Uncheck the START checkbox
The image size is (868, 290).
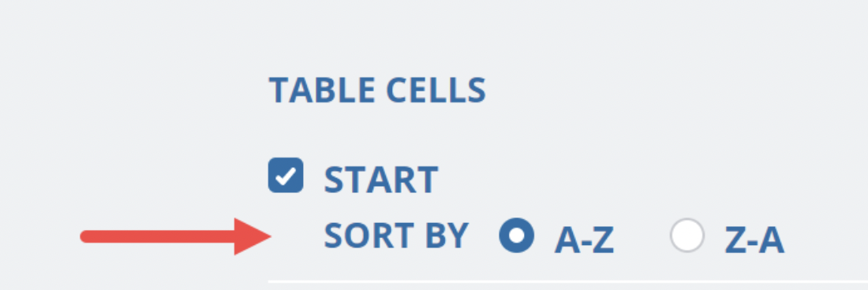click(x=286, y=175)
